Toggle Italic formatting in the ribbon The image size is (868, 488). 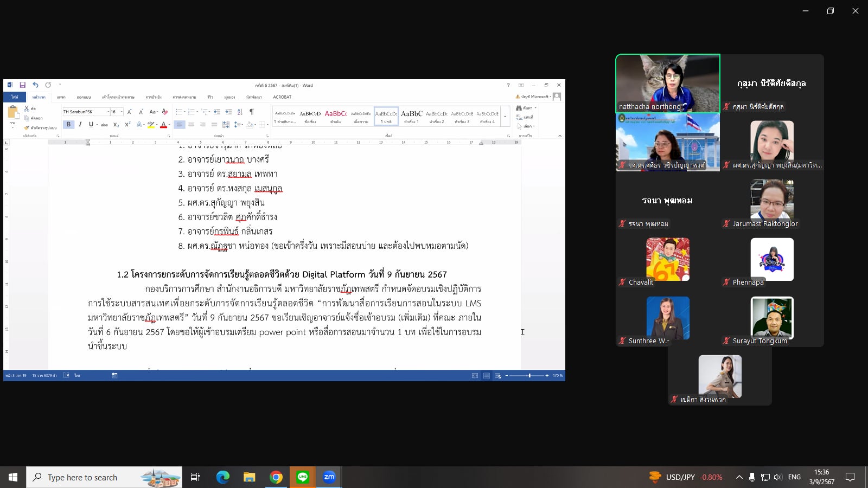pyautogui.click(x=80, y=125)
